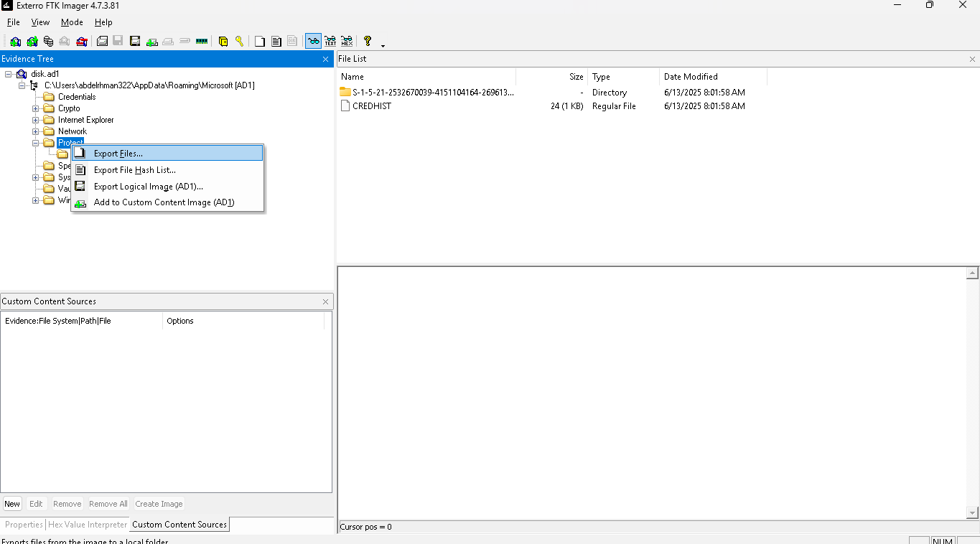Toggle the HEX view mode icon

pyautogui.click(x=347, y=41)
